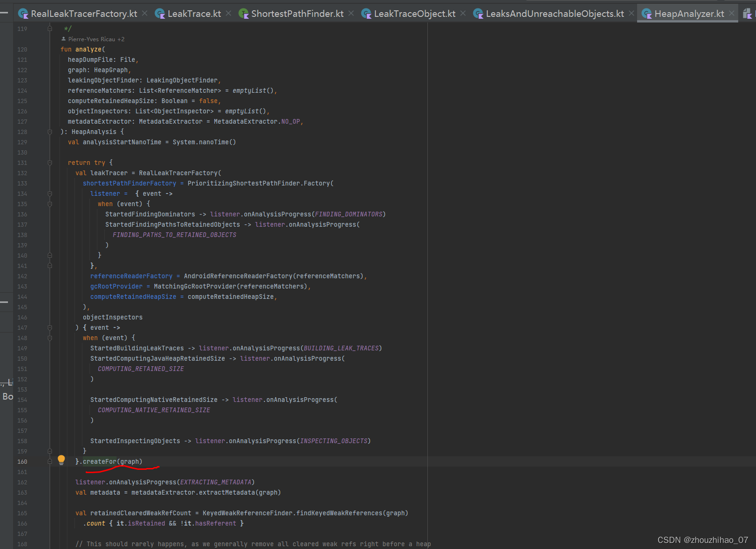Open the LeakTraceObject.kt tab
This screenshot has width=756, height=549.
coord(415,14)
